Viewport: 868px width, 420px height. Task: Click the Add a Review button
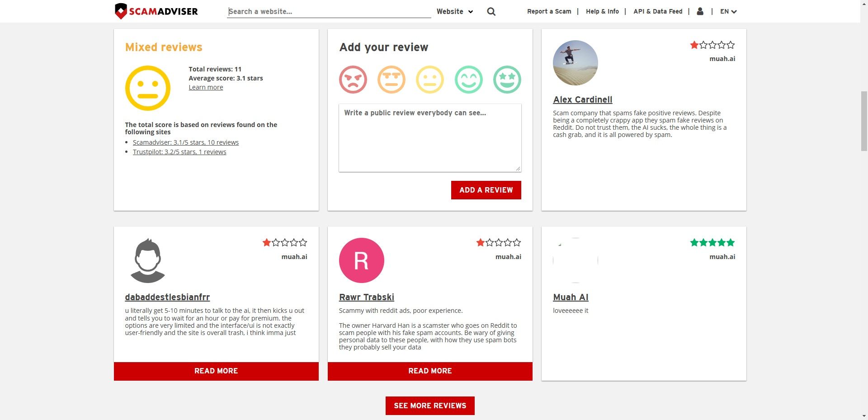click(x=486, y=190)
